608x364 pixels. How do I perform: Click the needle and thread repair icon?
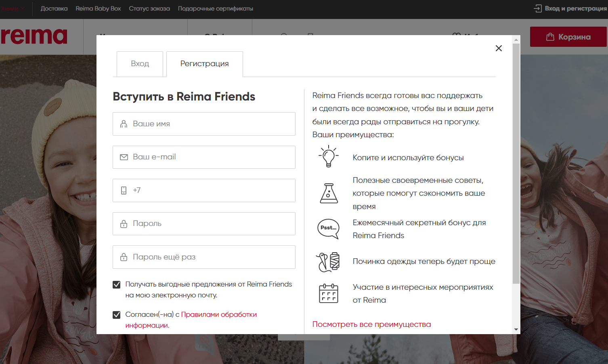(x=328, y=261)
